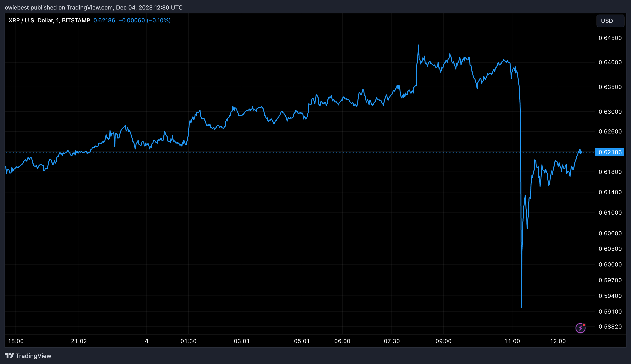Click the 0.60000 price axis label

pos(610,265)
